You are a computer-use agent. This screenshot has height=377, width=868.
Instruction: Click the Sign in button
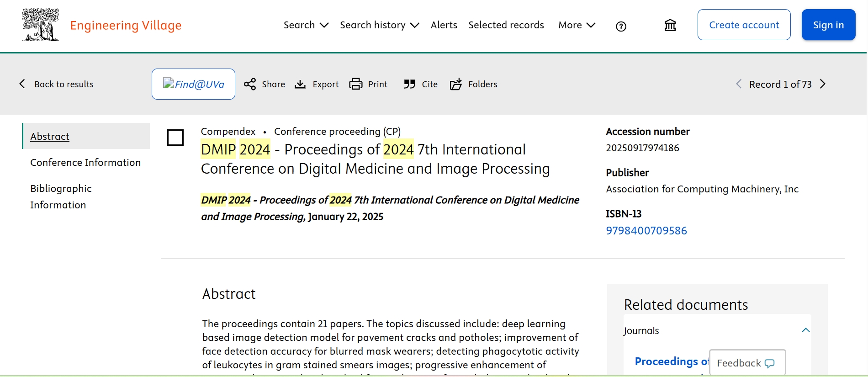point(828,25)
